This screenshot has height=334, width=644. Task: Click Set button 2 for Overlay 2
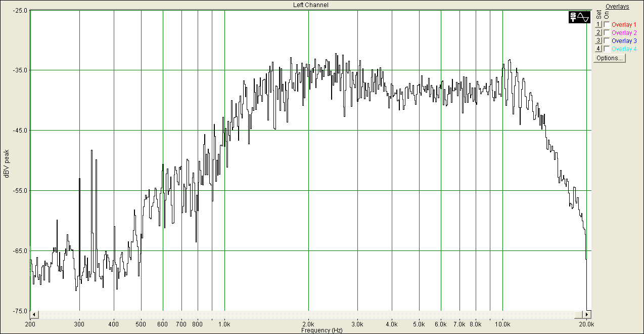tap(599, 32)
